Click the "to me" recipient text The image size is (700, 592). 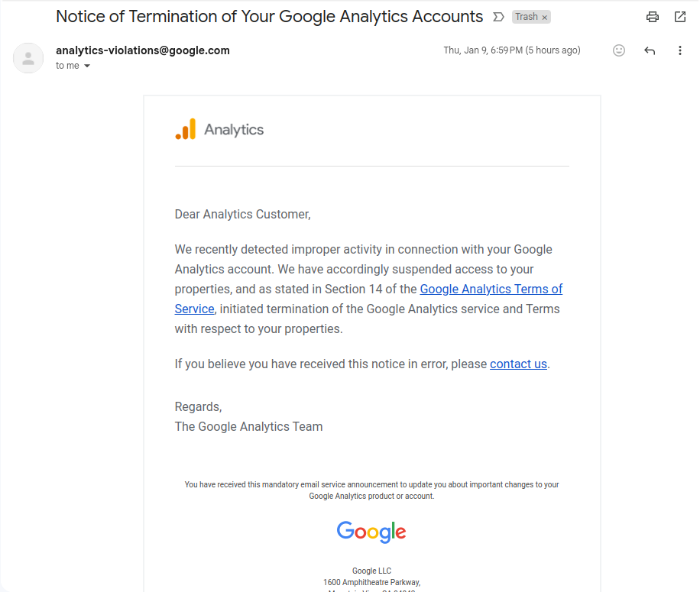(67, 66)
